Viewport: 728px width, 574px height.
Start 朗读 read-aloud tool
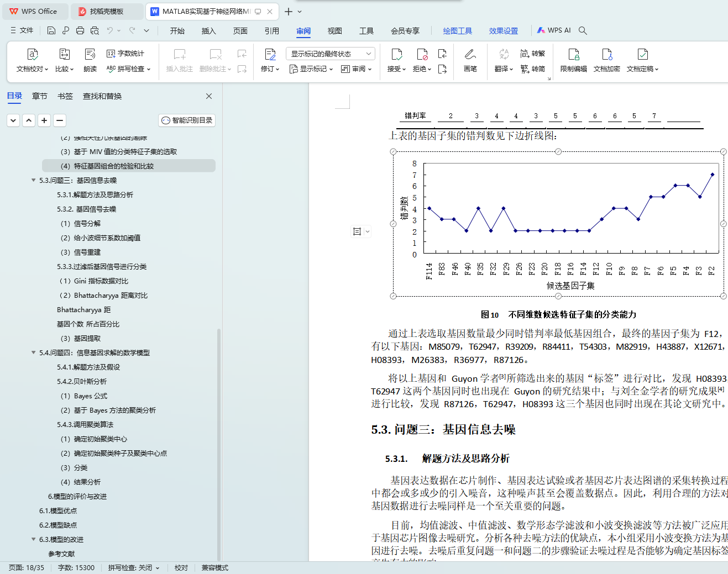click(90, 60)
